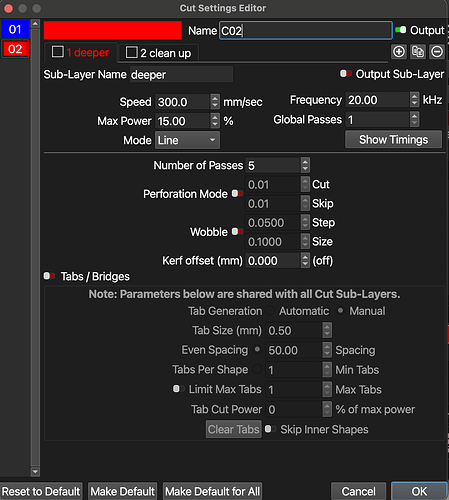Add a new sub-layer with plus icon
Viewport: 449px width, 500px height.
399,52
